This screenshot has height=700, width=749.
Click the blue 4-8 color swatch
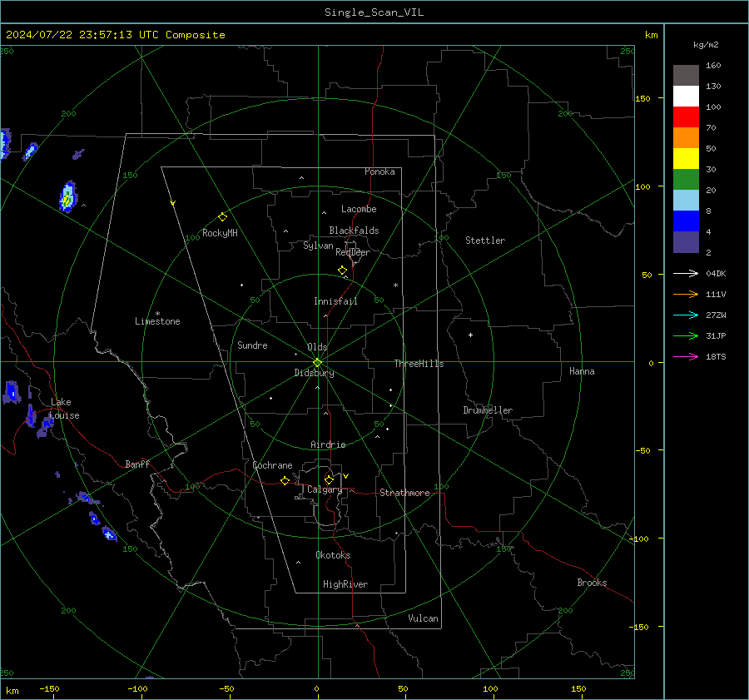686,221
